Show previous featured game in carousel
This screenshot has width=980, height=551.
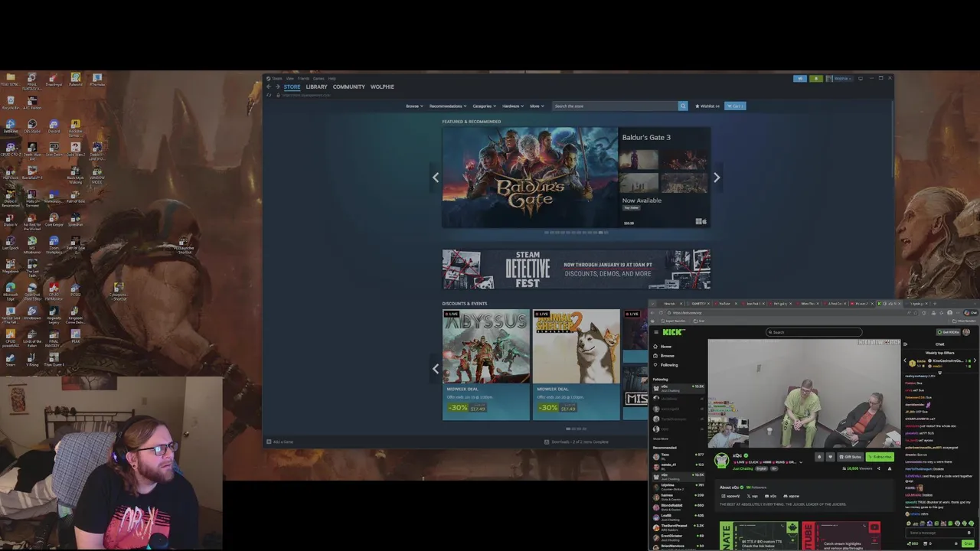[x=436, y=178]
